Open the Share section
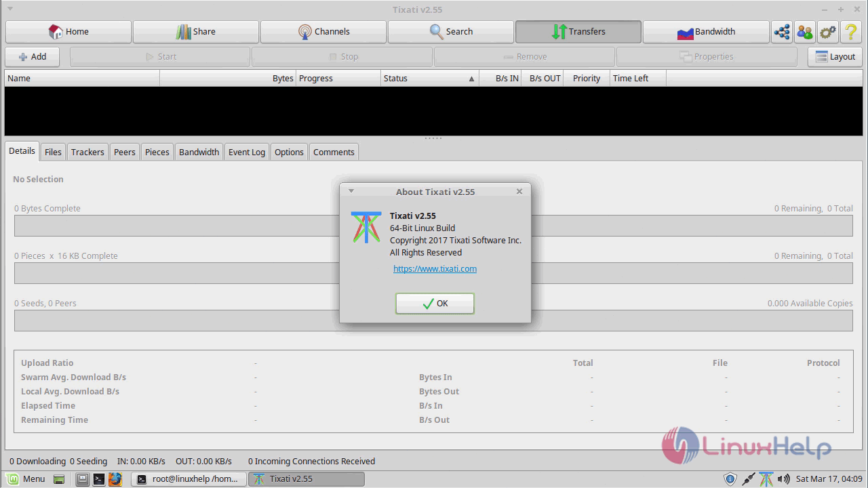 point(196,32)
